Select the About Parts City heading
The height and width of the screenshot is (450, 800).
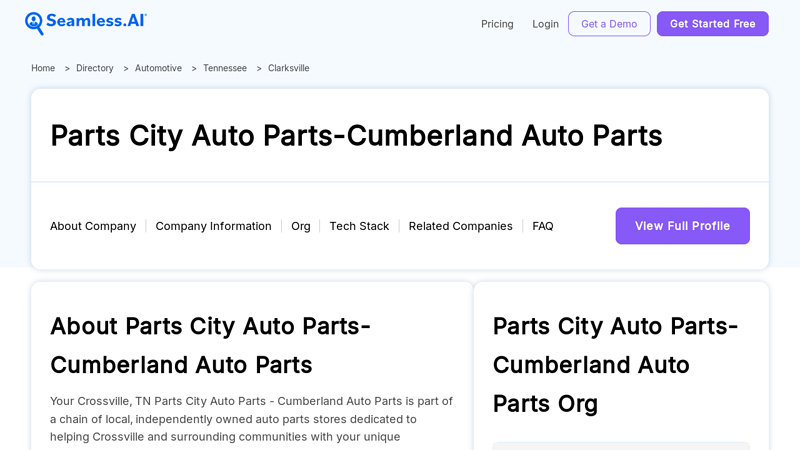coord(210,345)
